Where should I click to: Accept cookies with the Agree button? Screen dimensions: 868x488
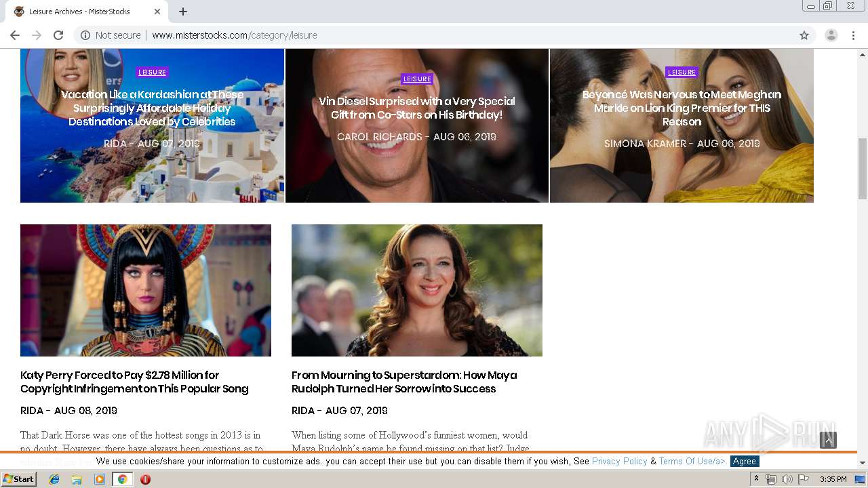coord(744,461)
